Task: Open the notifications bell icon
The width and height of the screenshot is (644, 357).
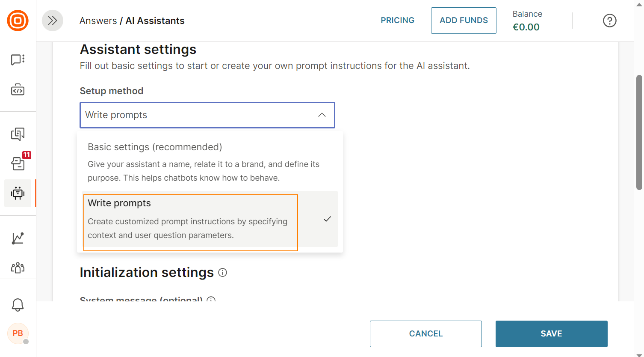Action: point(18,305)
